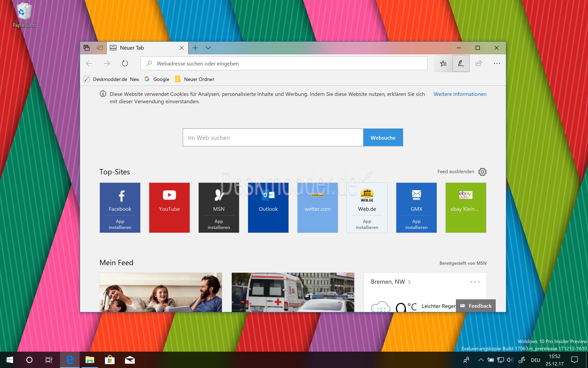Open the Mail app from taskbar
This screenshot has height=368, width=588.
tap(130, 360)
